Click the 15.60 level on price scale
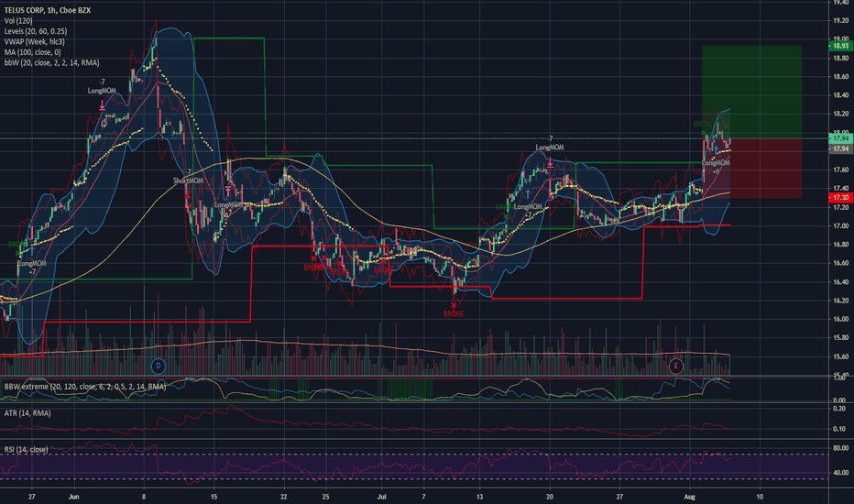This screenshot has height=504, width=854. 840,356
